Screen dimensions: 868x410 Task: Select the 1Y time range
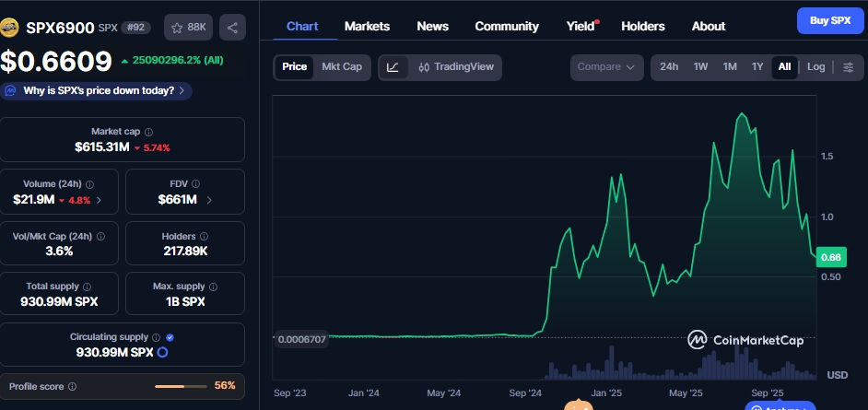[757, 67]
